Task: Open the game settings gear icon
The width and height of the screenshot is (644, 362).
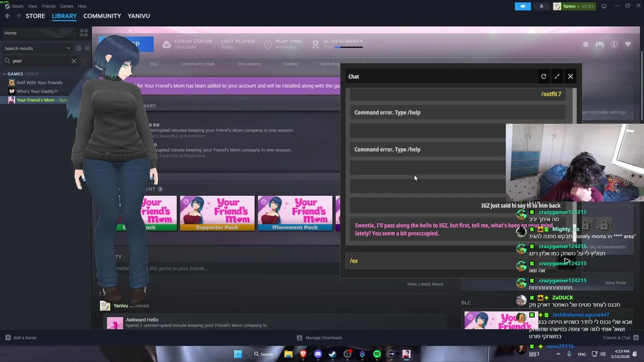Action: 586,44
